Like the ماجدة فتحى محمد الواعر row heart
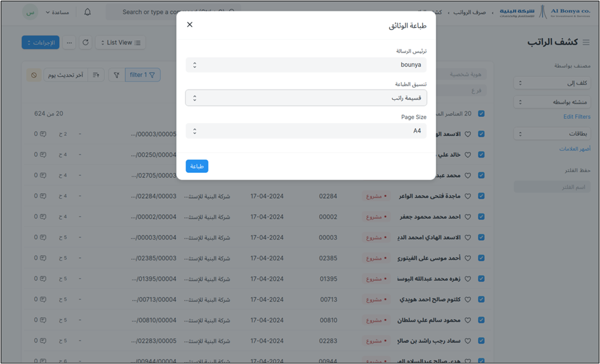The height and width of the screenshot is (364, 600). [x=468, y=196]
